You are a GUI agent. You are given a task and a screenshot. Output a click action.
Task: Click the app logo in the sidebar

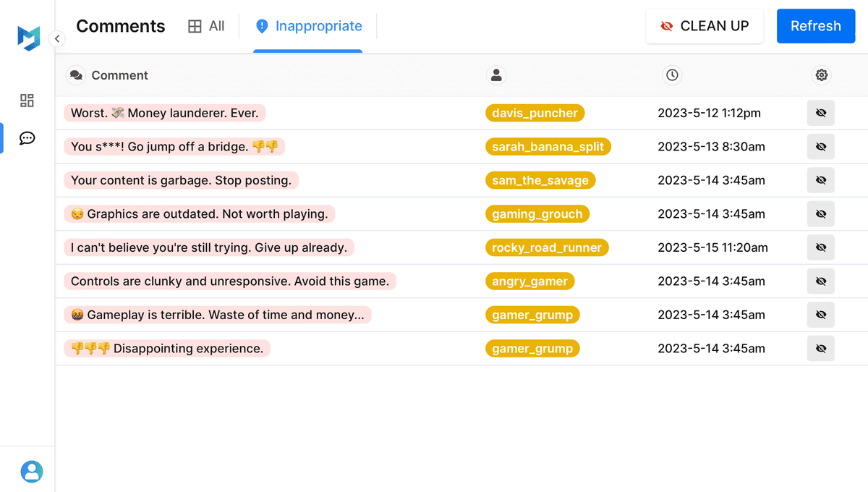(28, 38)
